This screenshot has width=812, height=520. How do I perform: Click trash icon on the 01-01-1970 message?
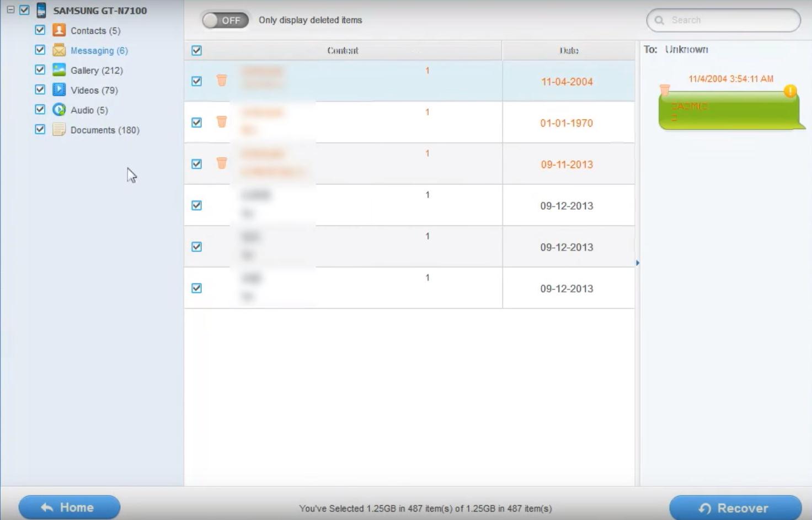(x=222, y=122)
